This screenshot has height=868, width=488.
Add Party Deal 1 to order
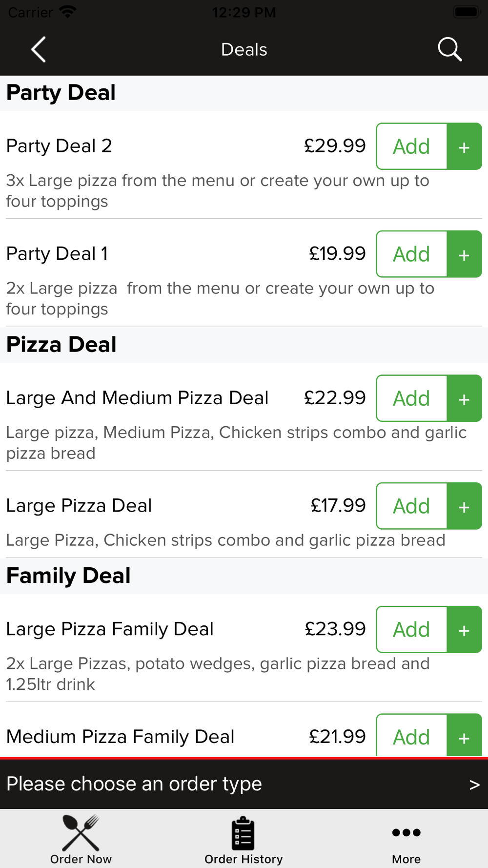click(x=412, y=254)
